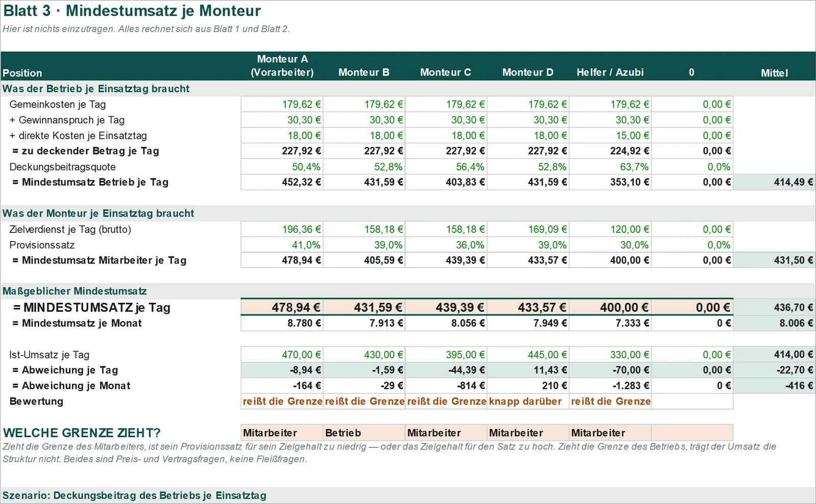Select the "Monteur B" column header

364,72
